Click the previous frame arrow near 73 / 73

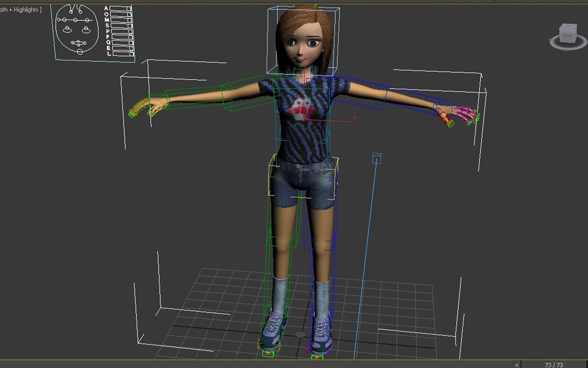(517, 365)
